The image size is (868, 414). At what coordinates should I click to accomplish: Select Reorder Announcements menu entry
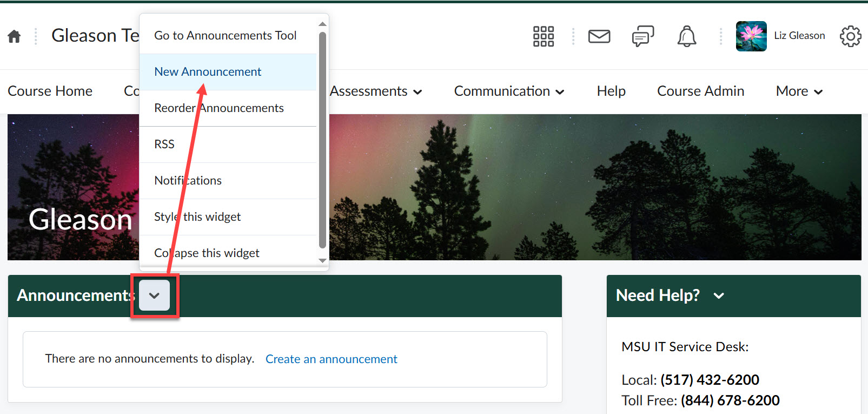218,108
